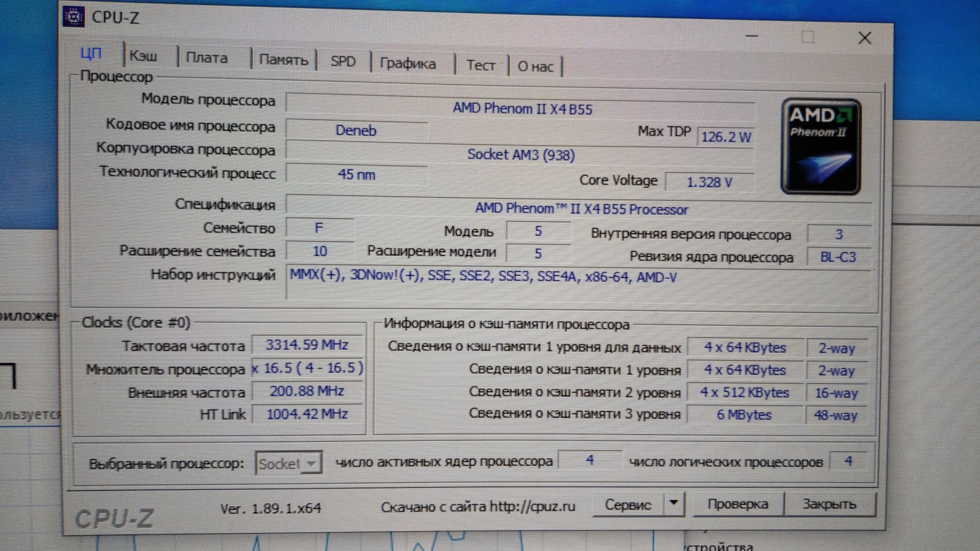
Task: Click the Проверка button
Action: (738, 504)
